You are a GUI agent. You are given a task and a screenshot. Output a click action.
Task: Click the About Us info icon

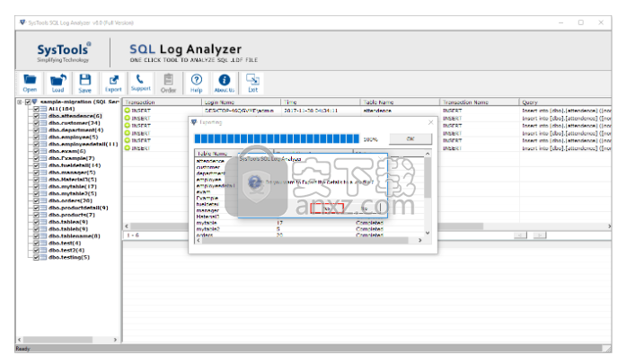[225, 80]
